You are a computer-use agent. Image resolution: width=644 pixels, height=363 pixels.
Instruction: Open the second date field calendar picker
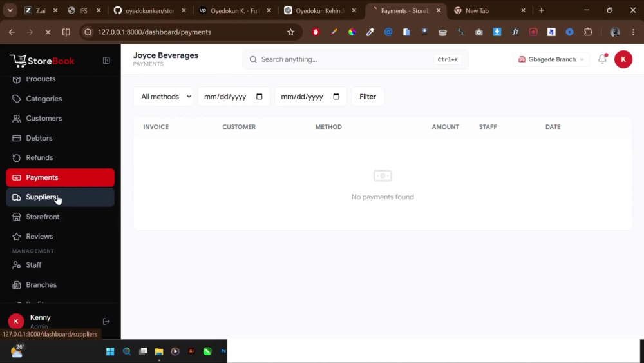pyautogui.click(x=336, y=97)
